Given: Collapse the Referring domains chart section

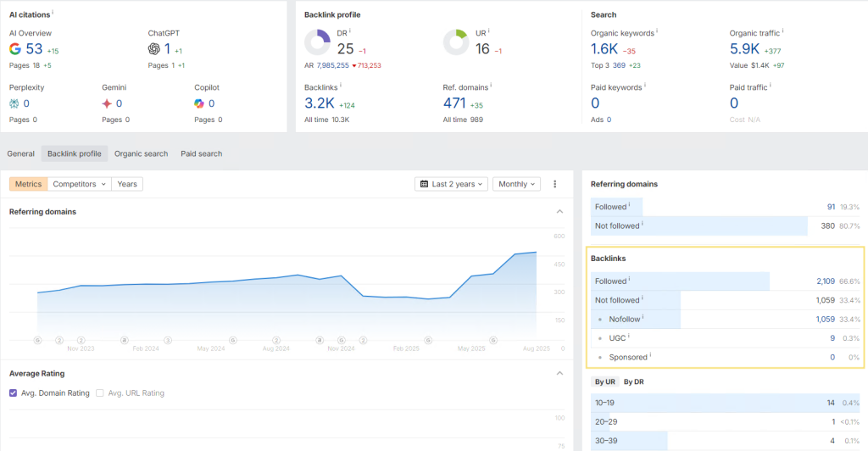Looking at the screenshot, I should 559,212.
